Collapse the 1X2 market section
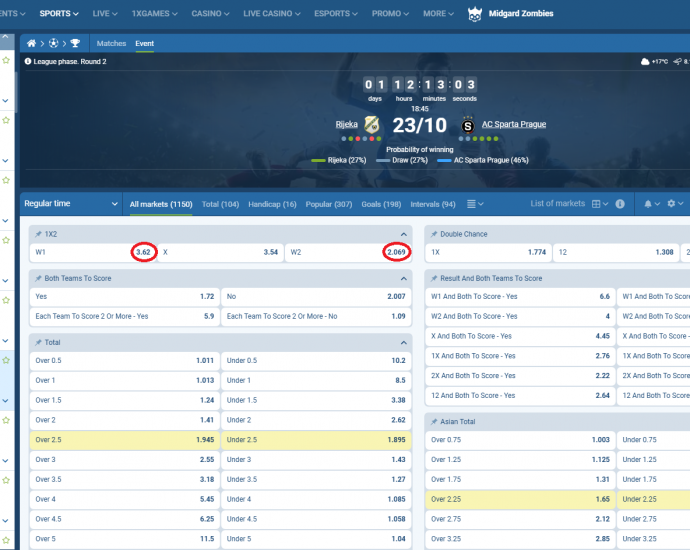690x550 pixels. 404,234
